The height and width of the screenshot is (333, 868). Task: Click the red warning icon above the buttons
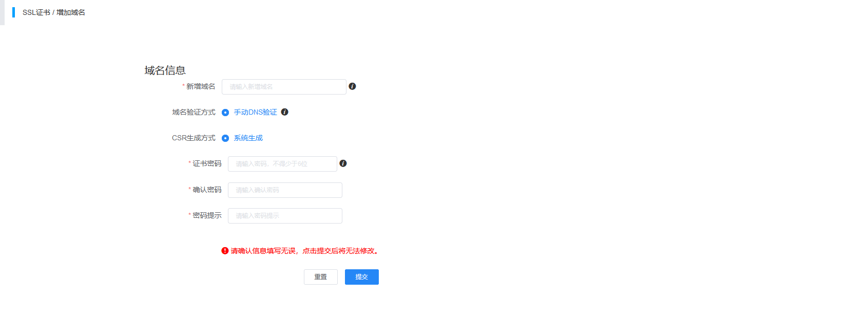(x=225, y=251)
